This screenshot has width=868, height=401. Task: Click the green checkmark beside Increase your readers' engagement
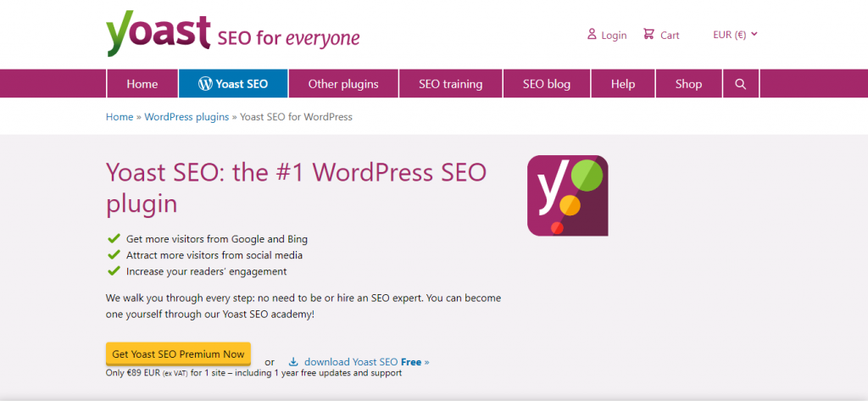click(114, 270)
